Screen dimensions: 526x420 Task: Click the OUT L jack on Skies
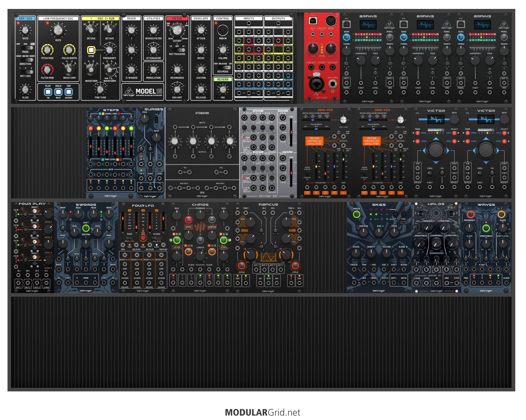pos(393,283)
